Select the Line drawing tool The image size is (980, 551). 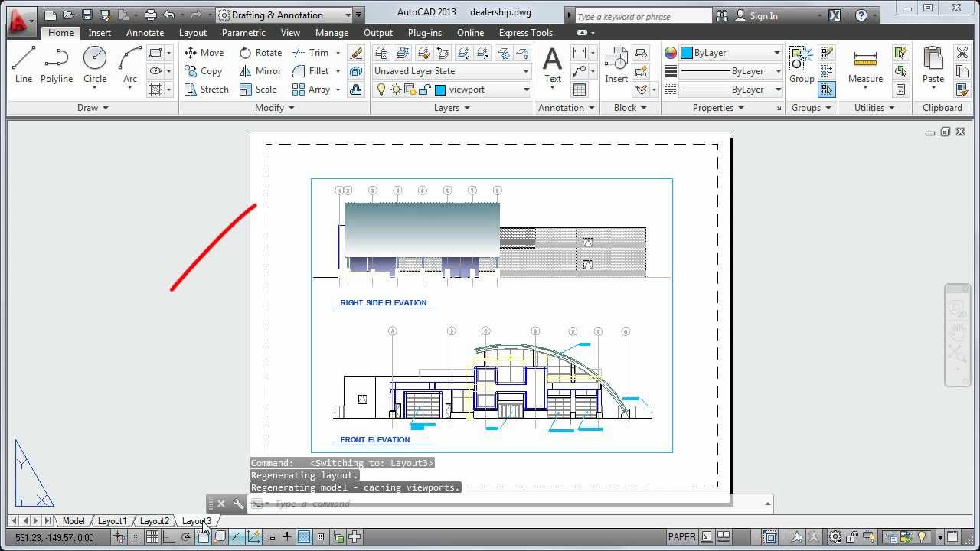(24, 64)
